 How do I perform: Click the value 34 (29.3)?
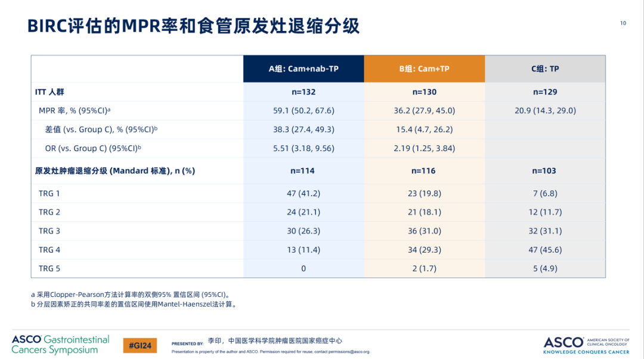(425, 250)
